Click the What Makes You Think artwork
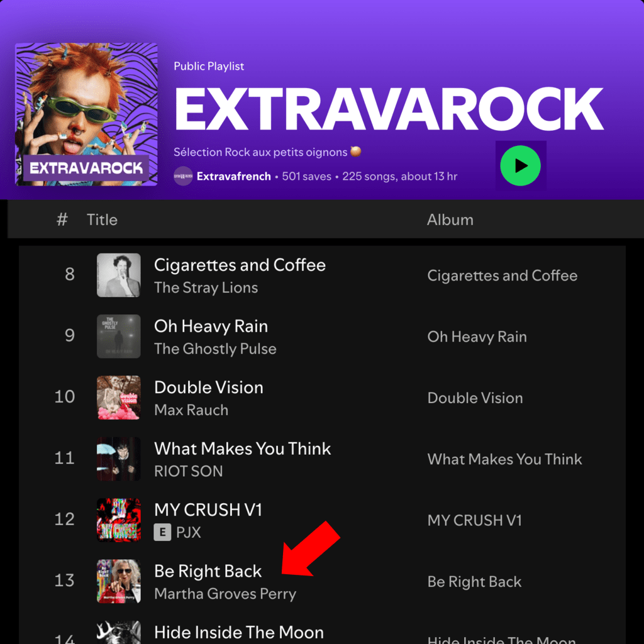The width and height of the screenshot is (644, 644). [x=118, y=458]
